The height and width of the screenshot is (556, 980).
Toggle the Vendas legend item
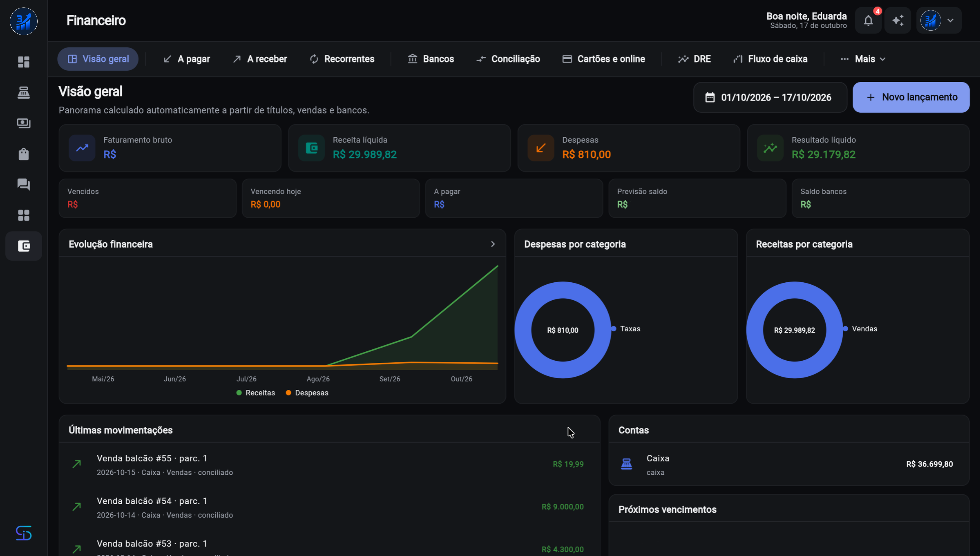click(860, 329)
